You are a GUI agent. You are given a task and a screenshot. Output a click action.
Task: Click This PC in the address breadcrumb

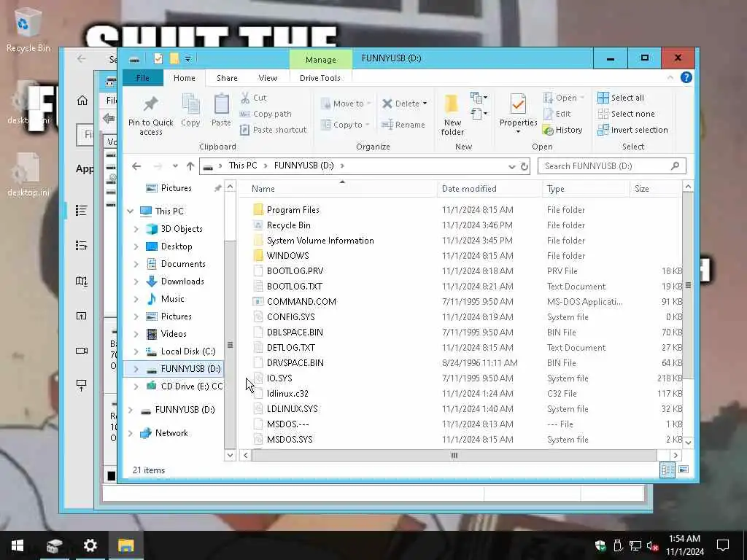242,166
